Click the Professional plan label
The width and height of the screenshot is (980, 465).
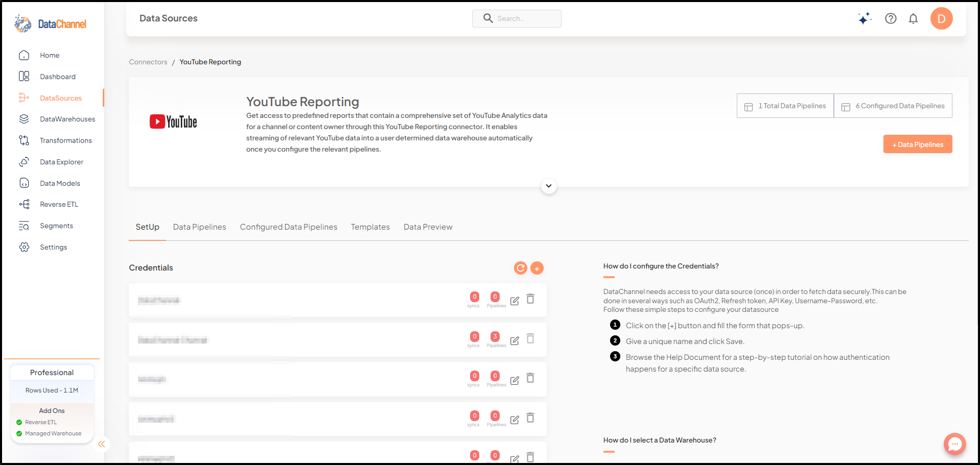click(52, 373)
